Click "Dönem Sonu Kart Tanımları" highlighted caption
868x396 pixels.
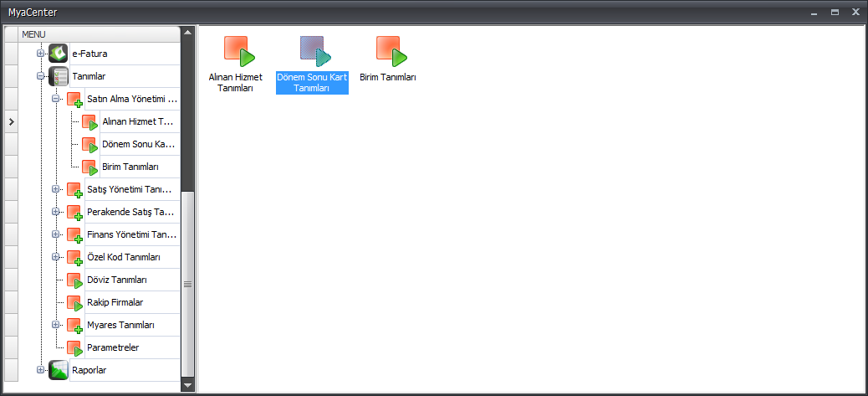tap(312, 83)
